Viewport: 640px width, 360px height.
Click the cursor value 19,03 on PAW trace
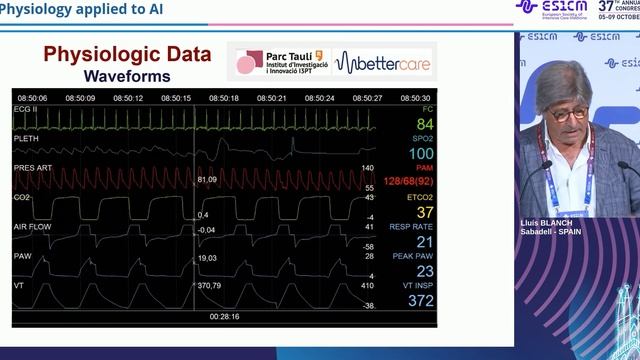tap(207, 258)
